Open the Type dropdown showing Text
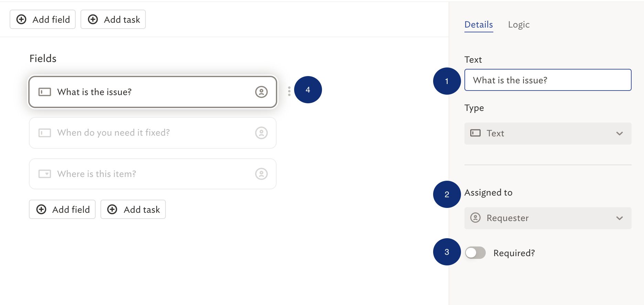 [x=548, y=134]
